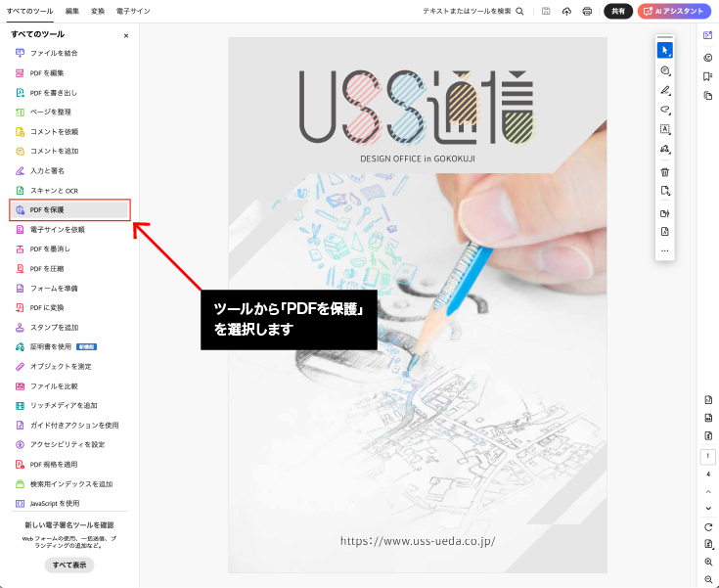Zoom in with the plus magnifier
Image resolution: width=719 pixels, height=588 pixels.
pos(708,563)
